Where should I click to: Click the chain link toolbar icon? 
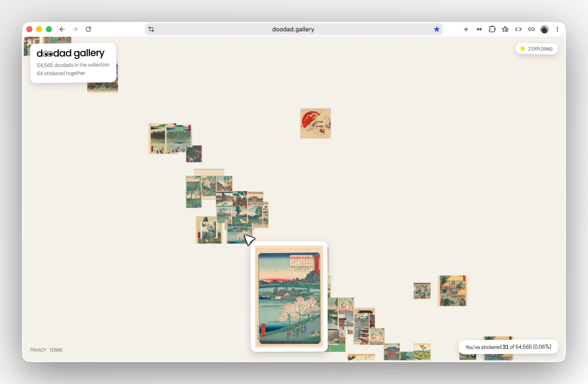pos(531,29)
